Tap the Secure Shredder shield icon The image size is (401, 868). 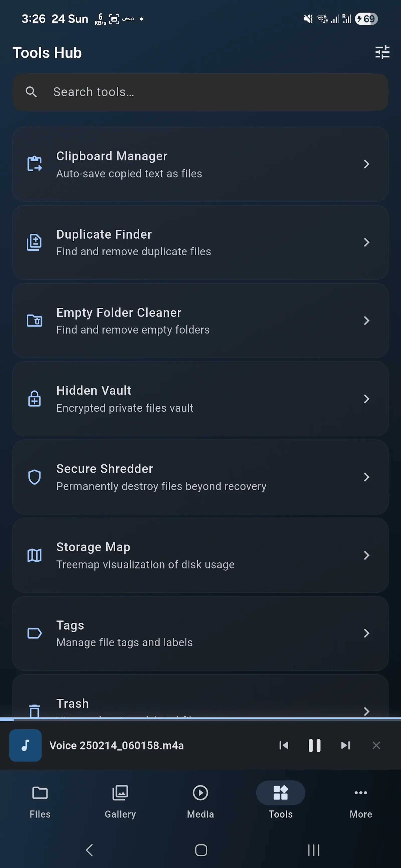[34, 477]
